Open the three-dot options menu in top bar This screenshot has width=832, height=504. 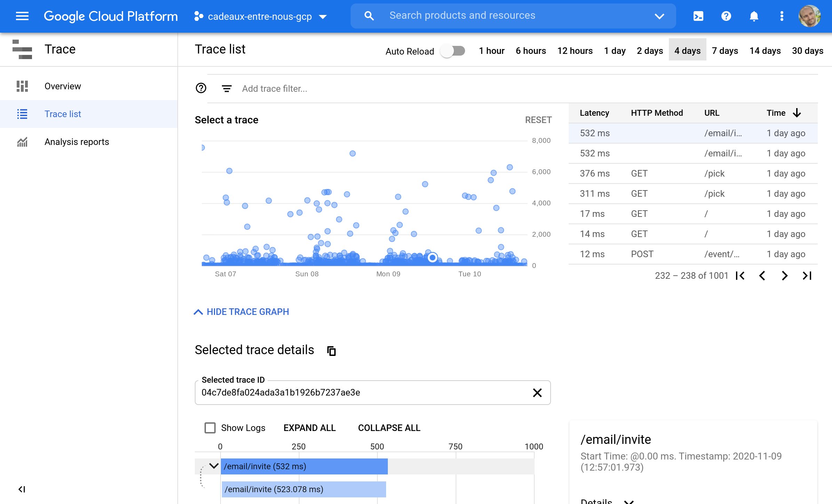tap(781, 16)
